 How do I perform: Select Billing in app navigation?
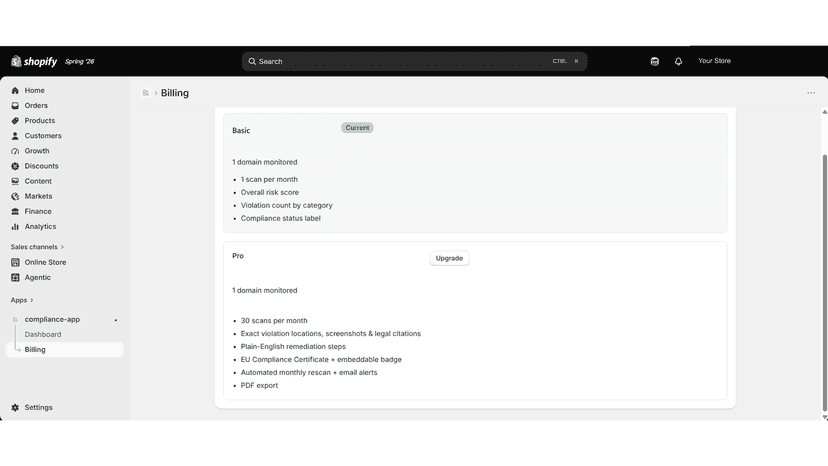pos(64,350)
